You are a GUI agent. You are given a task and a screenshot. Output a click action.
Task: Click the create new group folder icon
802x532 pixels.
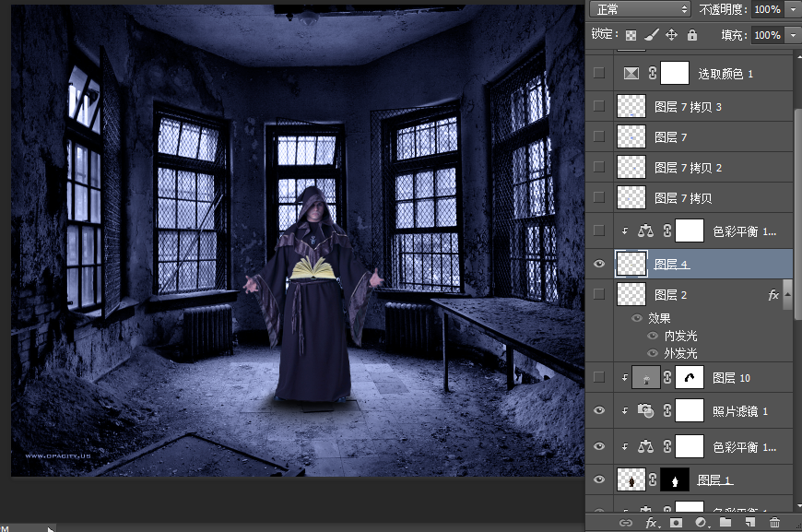(x=725, y=523)
